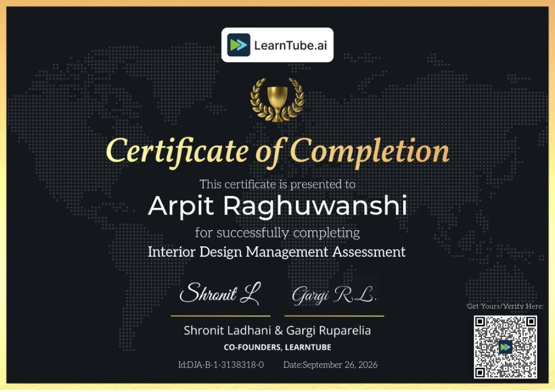Click the QR code for verification
Screen dimensions: 555x392
tap(505, 347)
